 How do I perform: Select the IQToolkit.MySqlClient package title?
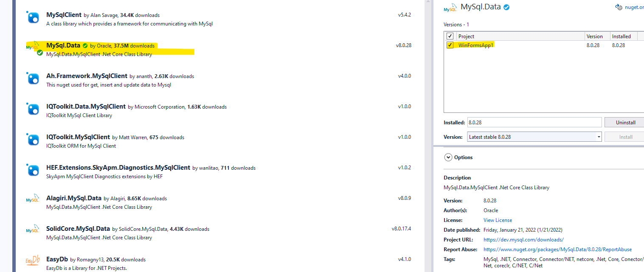(x=78, y=137)
